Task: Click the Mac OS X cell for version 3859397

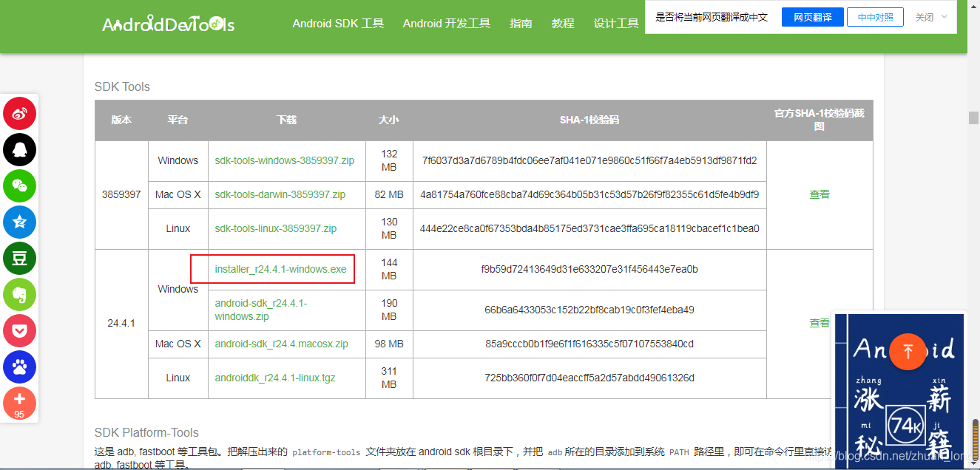Action: 178,194
